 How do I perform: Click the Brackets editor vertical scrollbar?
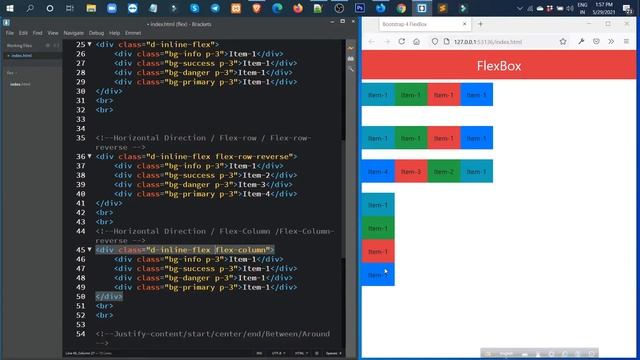point(343,198)
